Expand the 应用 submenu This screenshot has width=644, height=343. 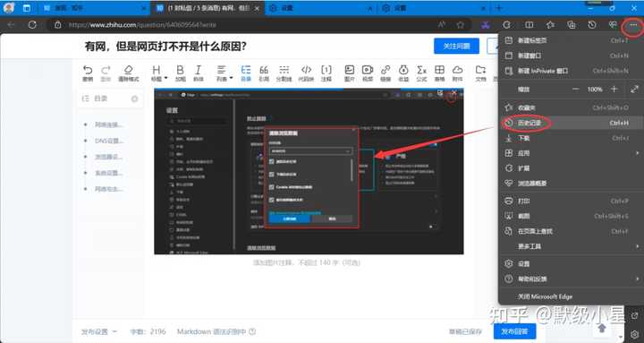[x=570, y=153]
